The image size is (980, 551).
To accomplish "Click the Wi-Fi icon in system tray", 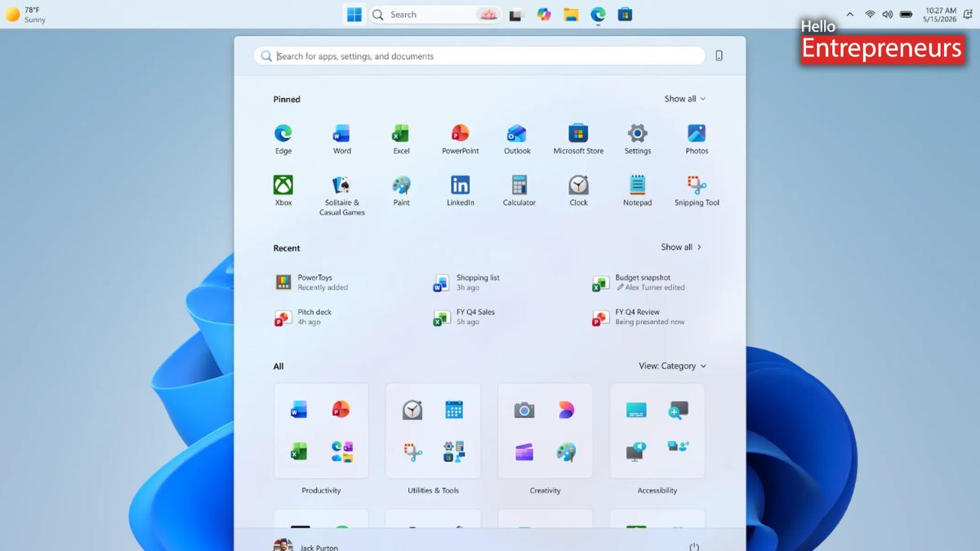I will 870,15.
